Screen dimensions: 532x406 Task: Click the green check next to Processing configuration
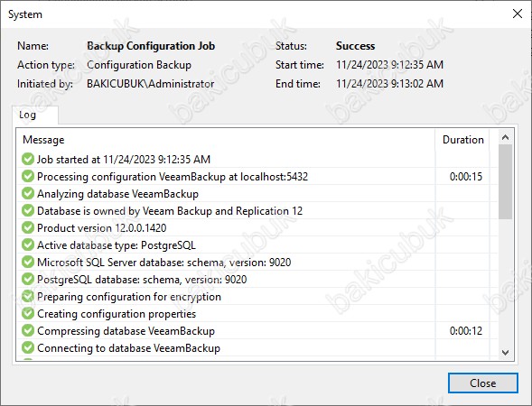28,176
